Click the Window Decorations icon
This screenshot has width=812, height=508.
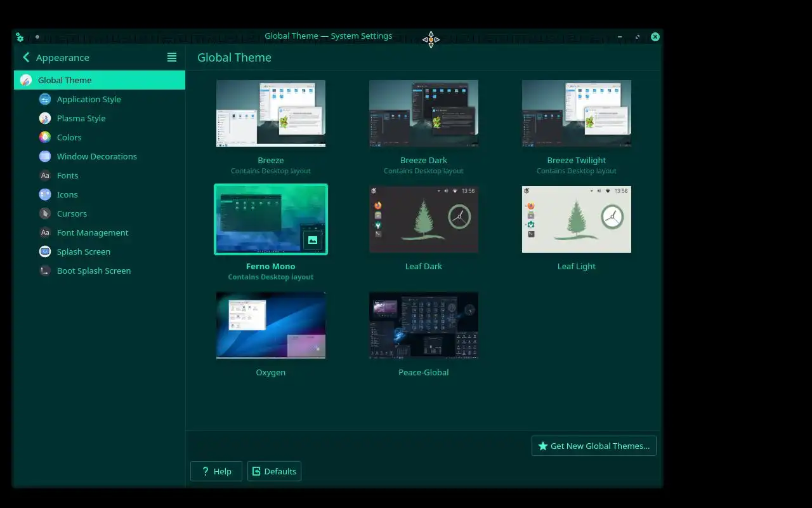pos(45,156)
